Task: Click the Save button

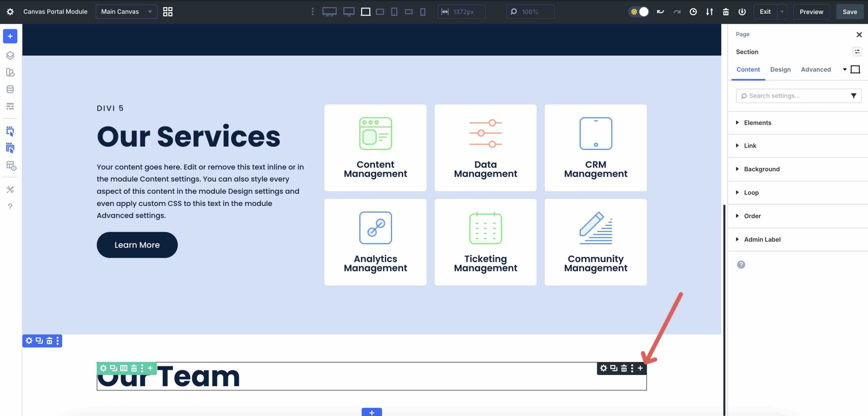Action: coord(850,12)
